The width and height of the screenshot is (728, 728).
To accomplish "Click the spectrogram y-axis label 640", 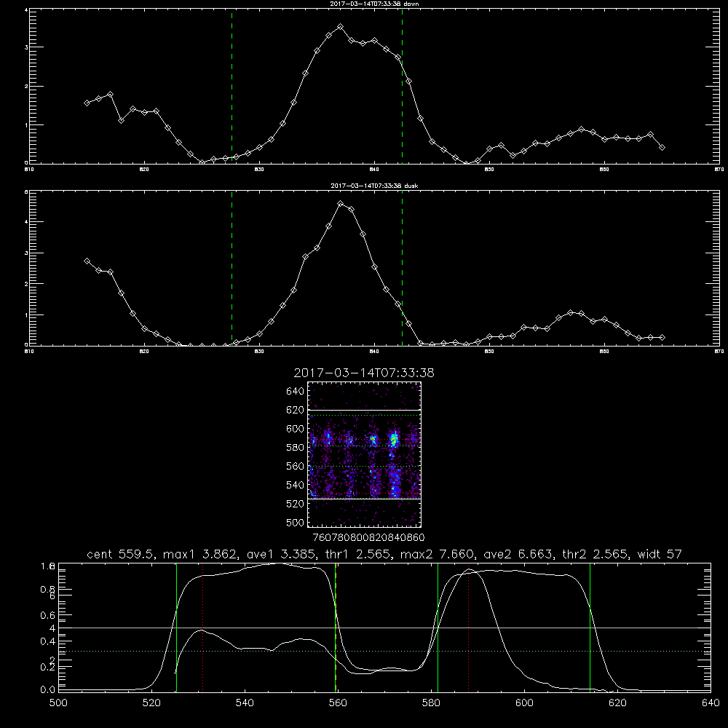I will point(296,392).
